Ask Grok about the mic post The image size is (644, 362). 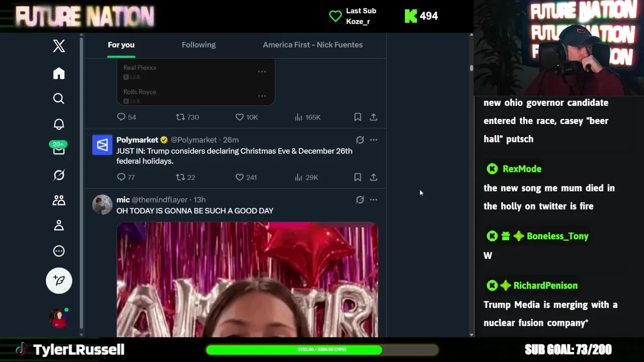pos(360,200)
